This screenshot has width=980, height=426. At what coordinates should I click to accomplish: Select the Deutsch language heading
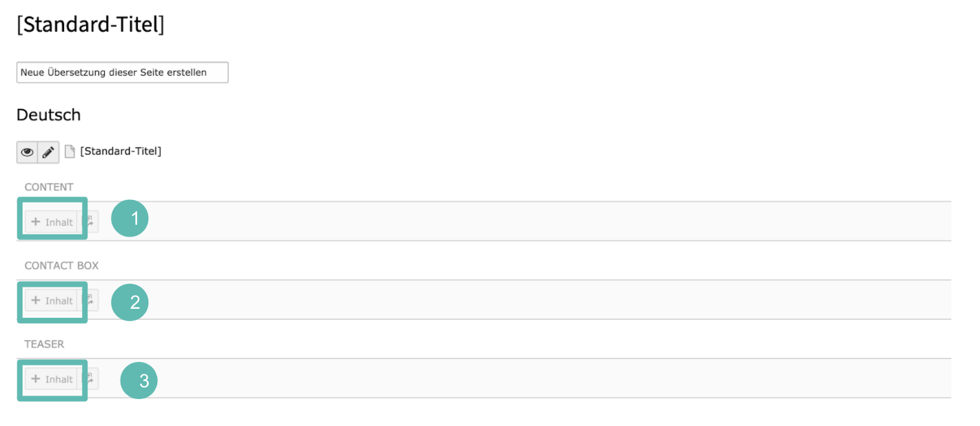click(48, 114)
